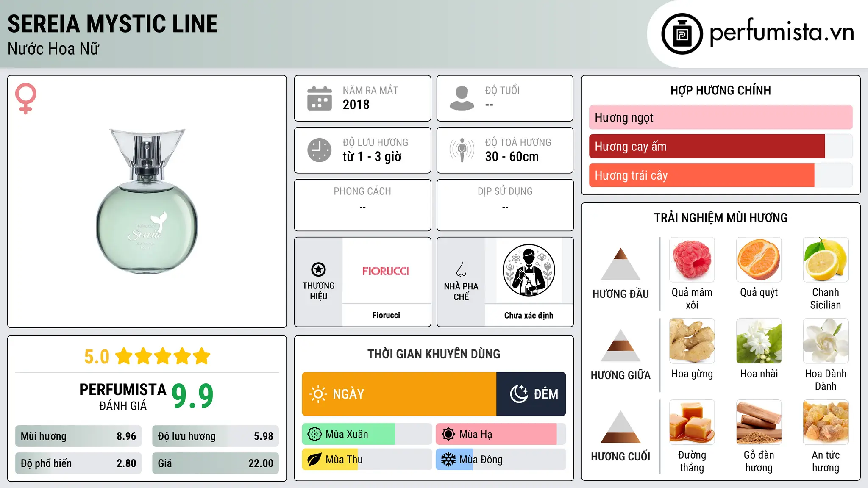Click the perfumista.vn perfume bottle logo icon
Image resolution: width=868 pixels, height=488 pixels.
[x=682, y=33]
